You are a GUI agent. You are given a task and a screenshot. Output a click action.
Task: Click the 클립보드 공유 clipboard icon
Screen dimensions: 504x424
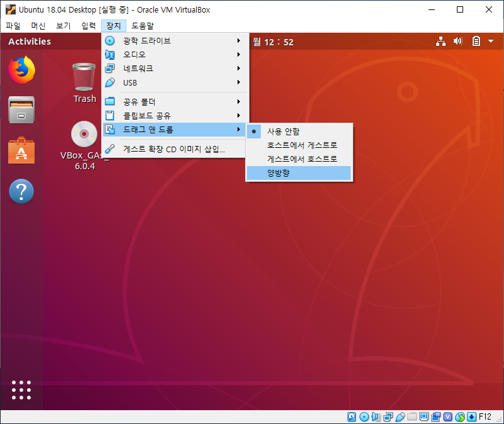click(110, 116)
